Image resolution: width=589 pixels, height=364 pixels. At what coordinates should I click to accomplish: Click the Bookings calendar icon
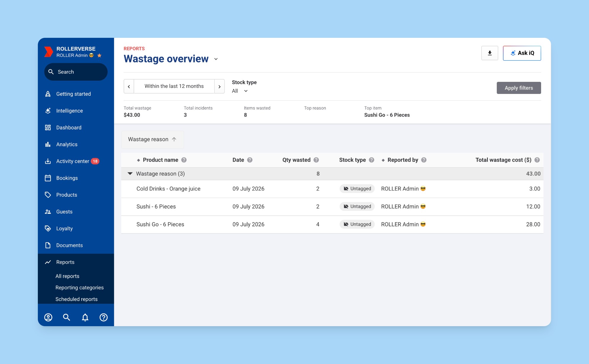pyautogui.click(x=48, y=178)
